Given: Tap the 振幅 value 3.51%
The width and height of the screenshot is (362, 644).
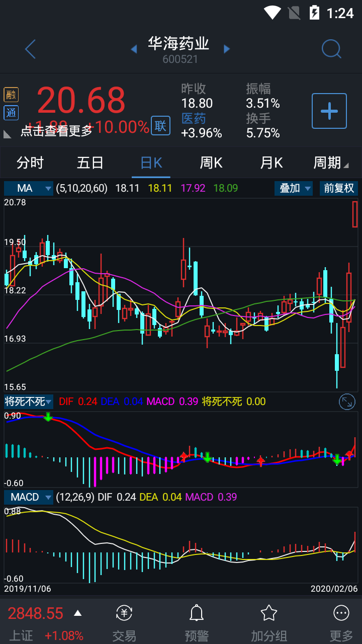Looking at the screenshot, I should click(263, 103).
